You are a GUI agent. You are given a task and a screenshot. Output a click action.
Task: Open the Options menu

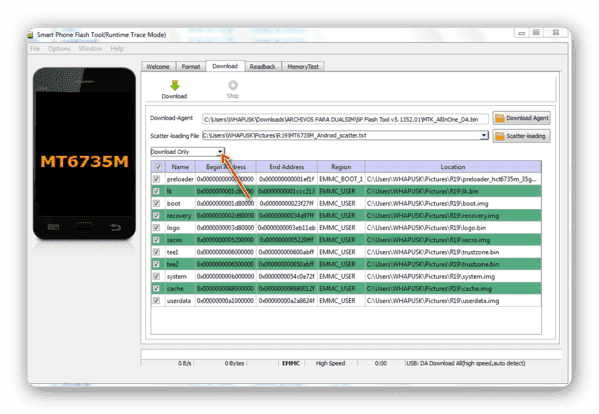(59, 49)
